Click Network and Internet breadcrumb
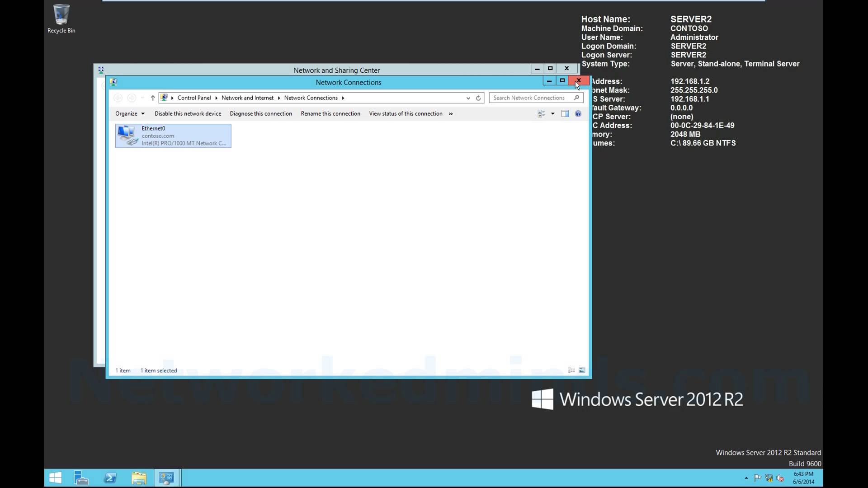The image size is (868, 488). click(x=247, y=98)
